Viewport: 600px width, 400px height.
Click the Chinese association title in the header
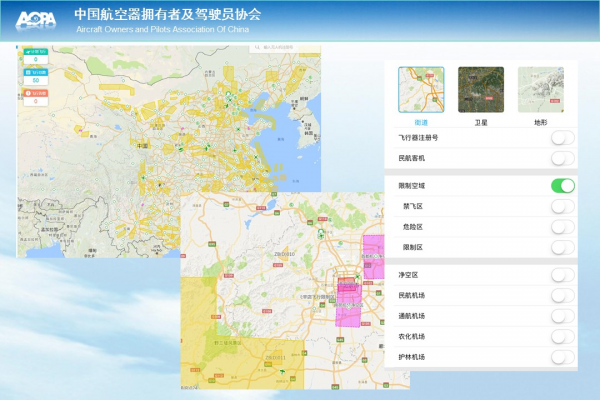click(168, 14)
